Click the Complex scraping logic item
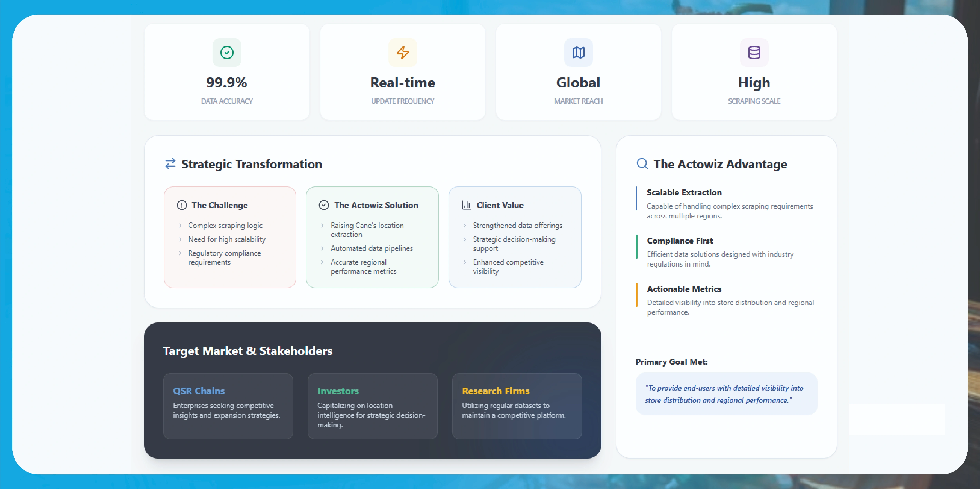The image size is (980, 489). pyautogui.click(x=225, y=225)
